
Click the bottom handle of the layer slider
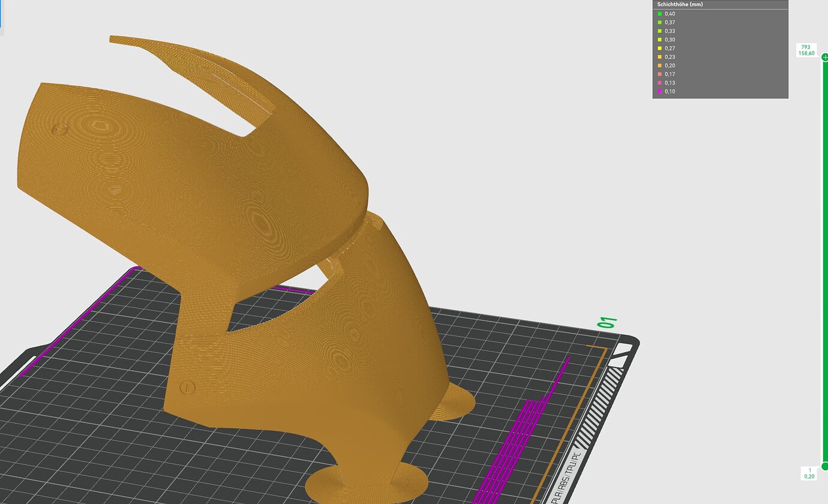(825, 466)
